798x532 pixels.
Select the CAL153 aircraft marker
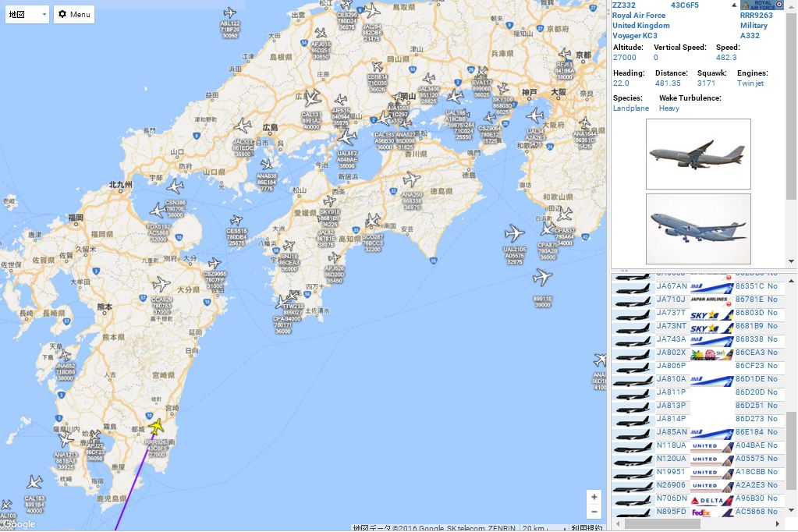pos(34,482)
